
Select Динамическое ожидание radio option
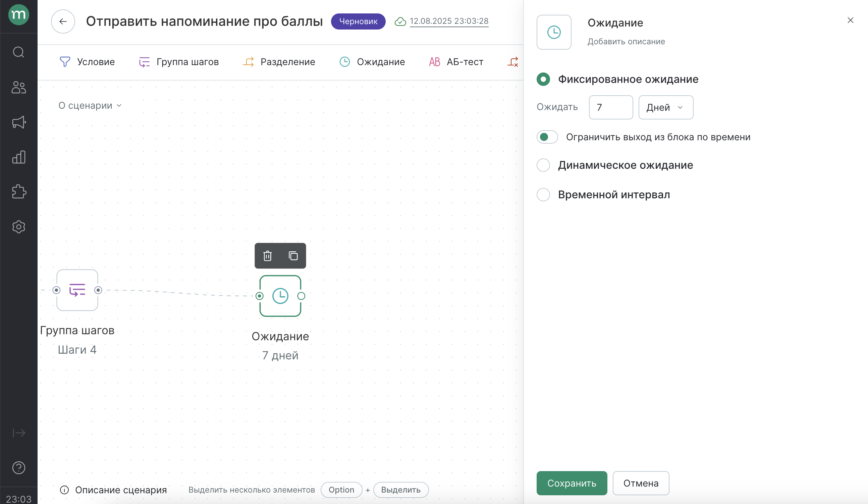tap(543, 165)
